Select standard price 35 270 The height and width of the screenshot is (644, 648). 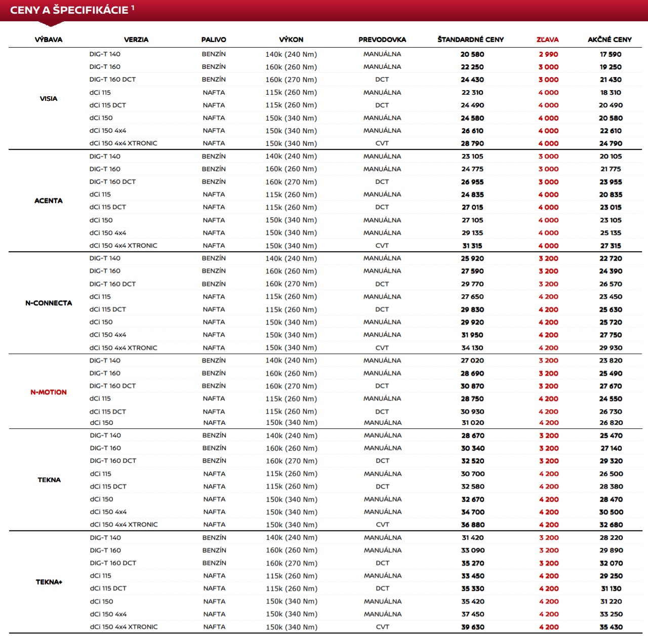pos(473,563)
